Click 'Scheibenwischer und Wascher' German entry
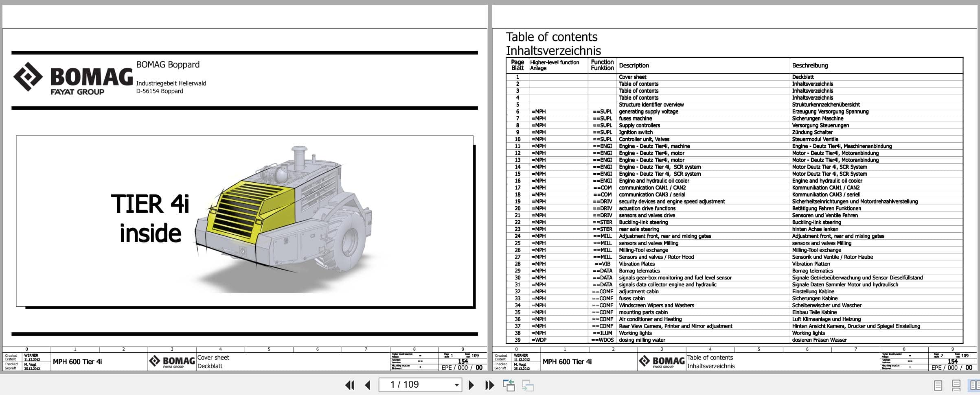The height and width of the screenshot is (395, 980). pos(827,305)
